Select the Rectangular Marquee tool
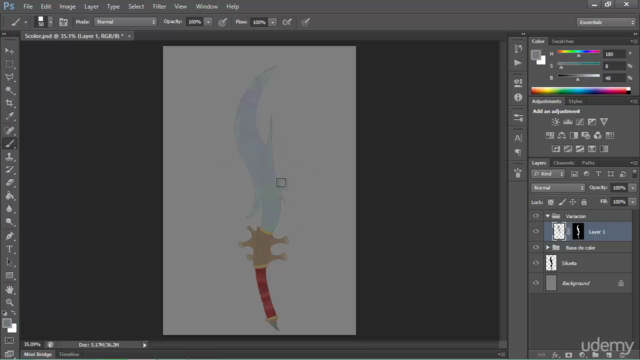640x360 pixels. pos(9,64)
